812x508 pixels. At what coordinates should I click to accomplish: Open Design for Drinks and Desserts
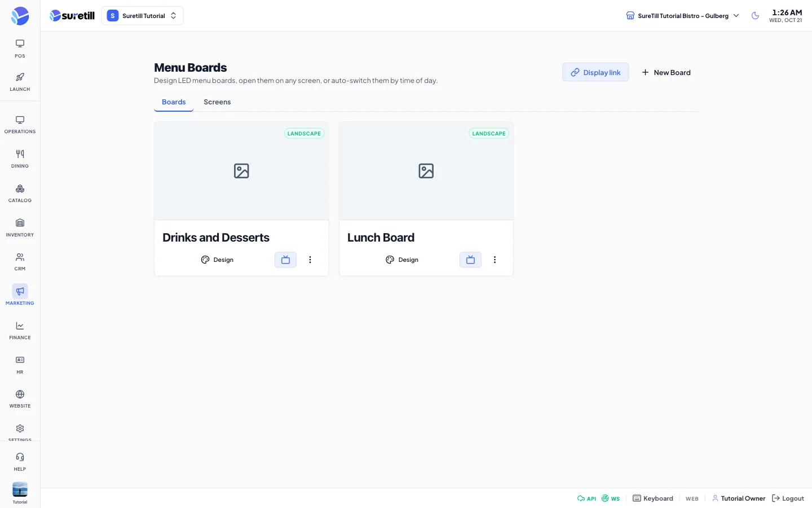point(217,260)
